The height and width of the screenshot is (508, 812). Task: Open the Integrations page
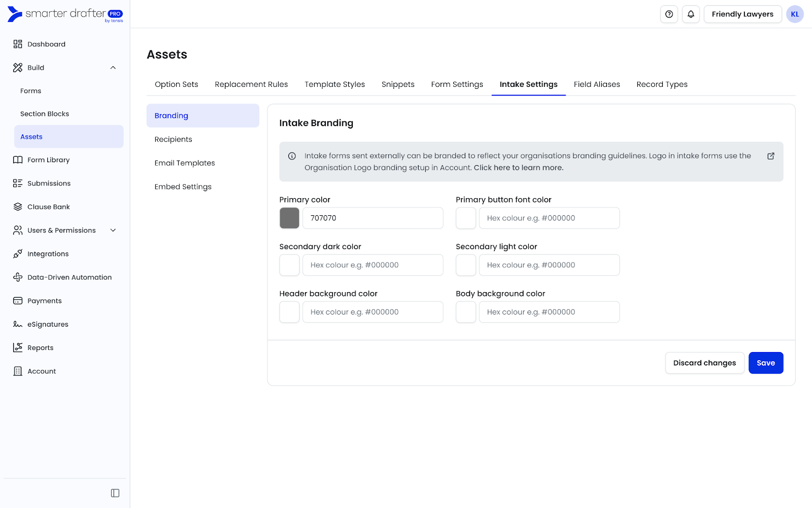[x=48, y=254]
